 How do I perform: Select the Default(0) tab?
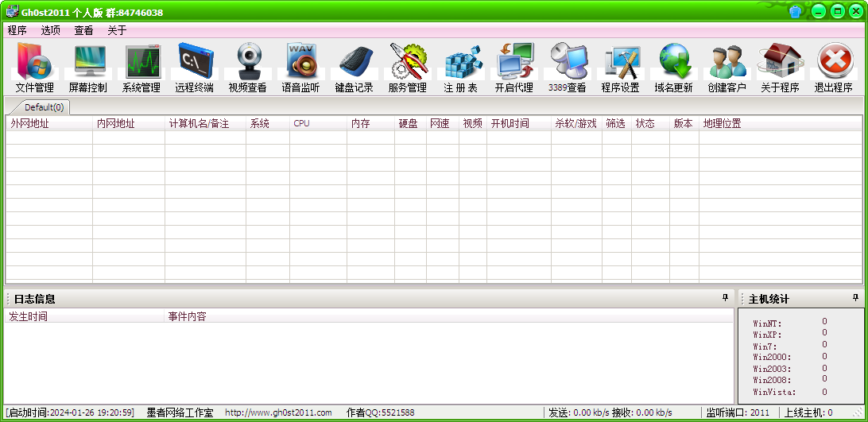pyautogui.click(x=44, y=107)
